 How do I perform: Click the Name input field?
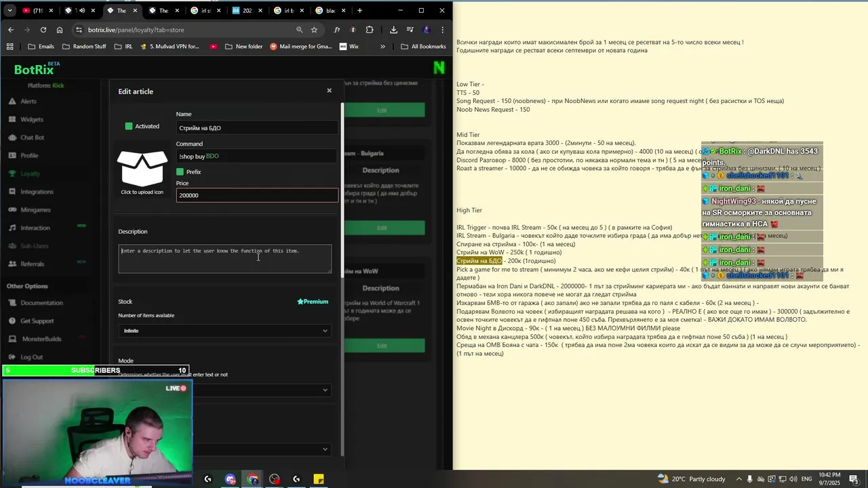pos(257,127)
